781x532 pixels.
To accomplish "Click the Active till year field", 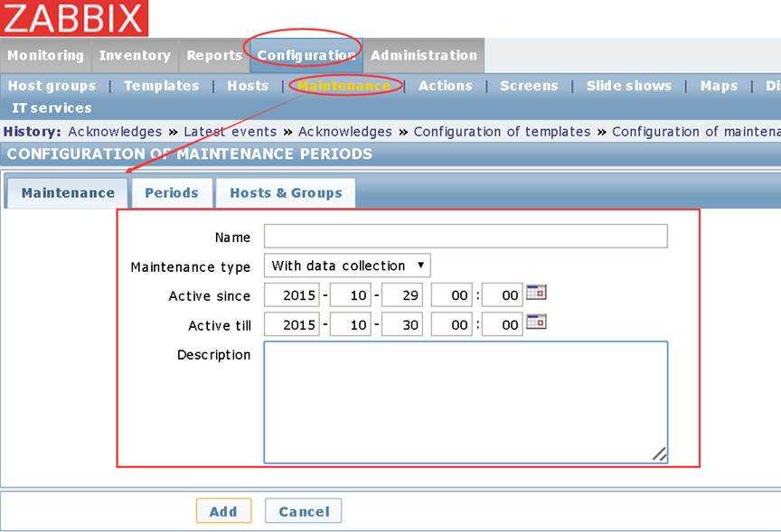I will (x=292, y=324).
